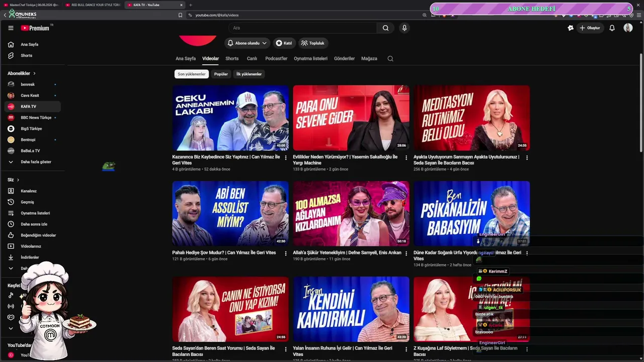Viewport: 644px width, 362px height.
Task: Switch to the Red Bull Dance browser tab
Action: tap(93, 5)
